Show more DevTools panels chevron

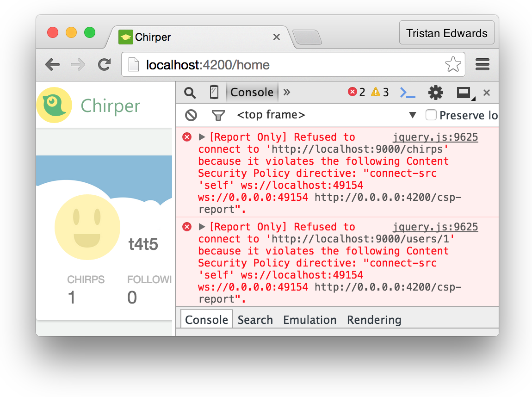(x=287, y=93)
